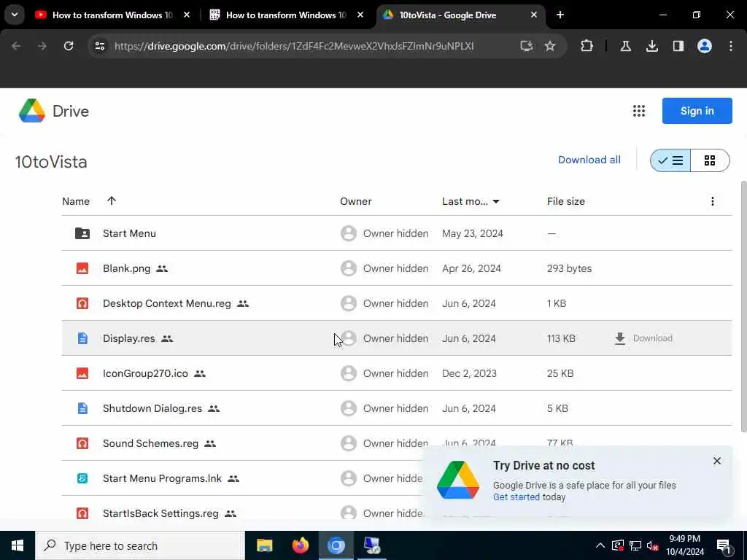Open Desktop Context Menu.reg file name
Screen dimensions: 747x560
167,303
